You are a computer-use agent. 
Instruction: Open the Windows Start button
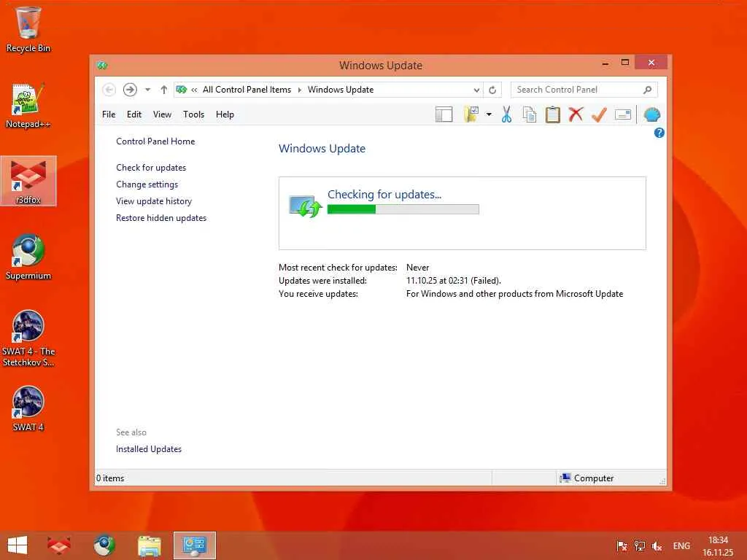pos(18,545)
